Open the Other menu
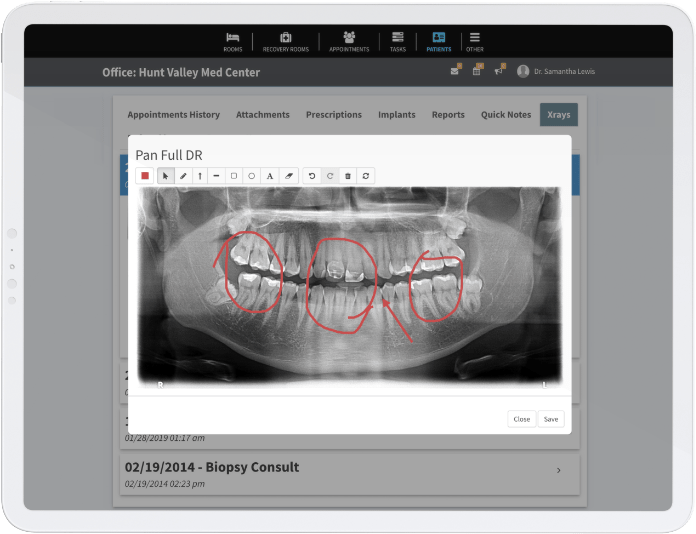696x534 pixels. (x=475, y=42)
